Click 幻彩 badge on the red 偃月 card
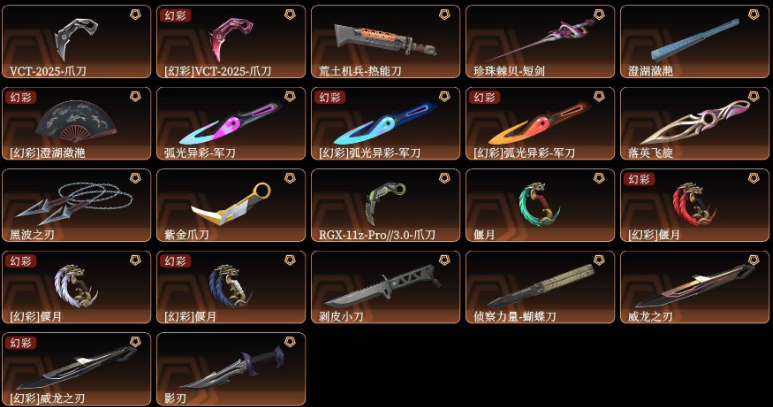773x407 pixels. click(x=639, y=179)
